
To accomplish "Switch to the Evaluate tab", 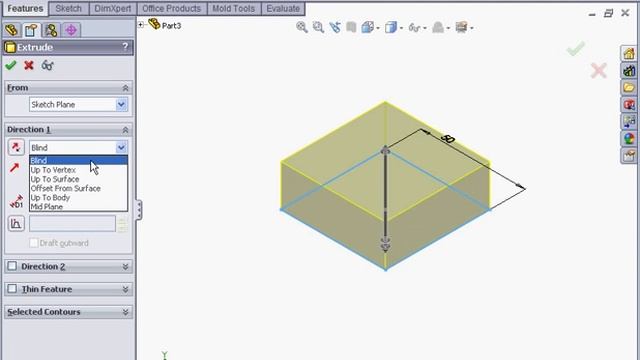I will tap(283, 9).
